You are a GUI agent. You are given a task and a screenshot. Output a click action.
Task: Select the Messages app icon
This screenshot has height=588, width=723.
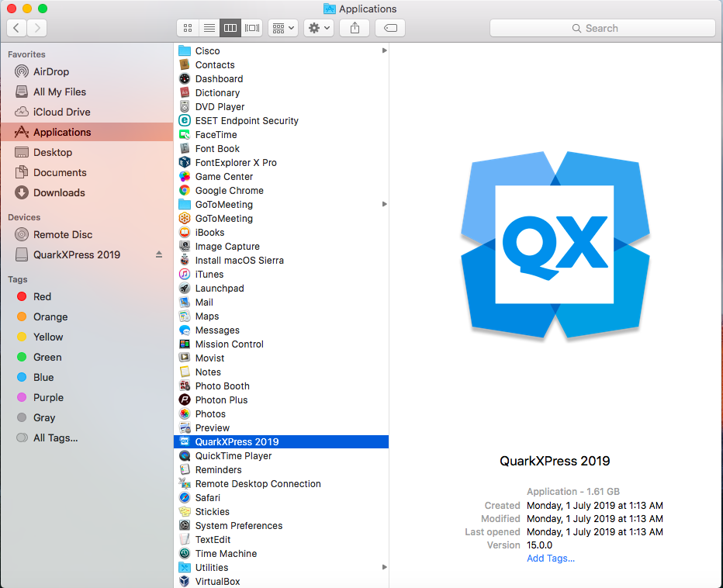(x=185, y=330)
